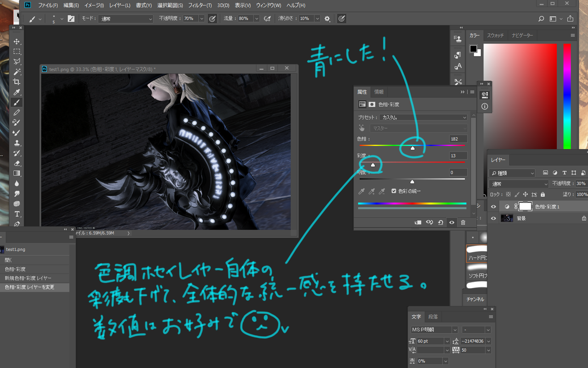The height and width of the screenshot is (368, 588).
Task: Adjust the 彩度 saturation slider handle
Action: [x=373, y=165]
